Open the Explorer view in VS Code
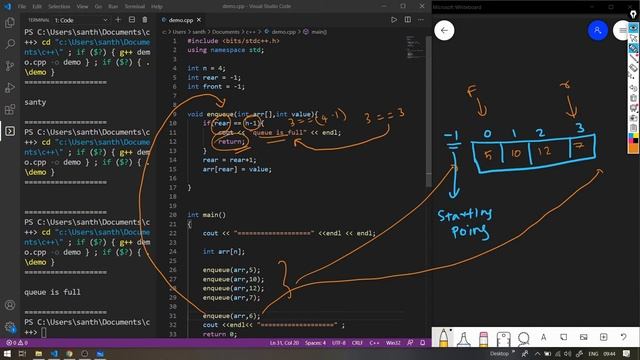This screenshot has height=360, width=640. pos(10,22)
